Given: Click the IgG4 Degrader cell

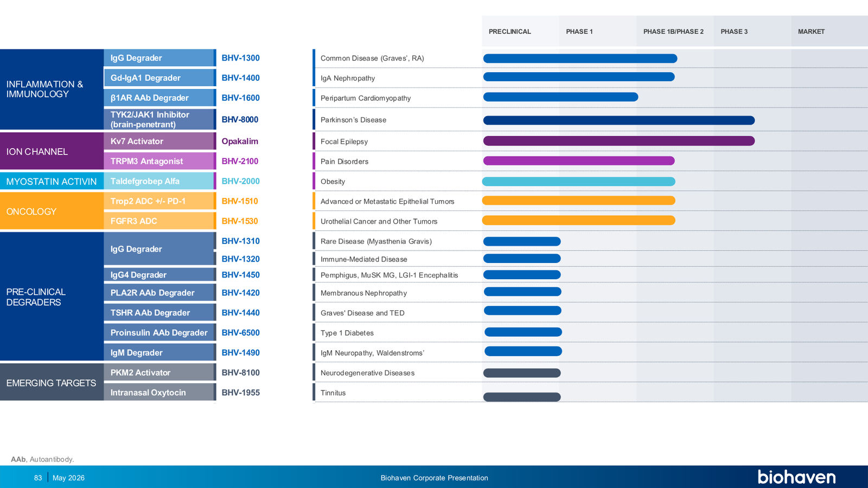Looking at the screenshot, I should tap(159, 274).
